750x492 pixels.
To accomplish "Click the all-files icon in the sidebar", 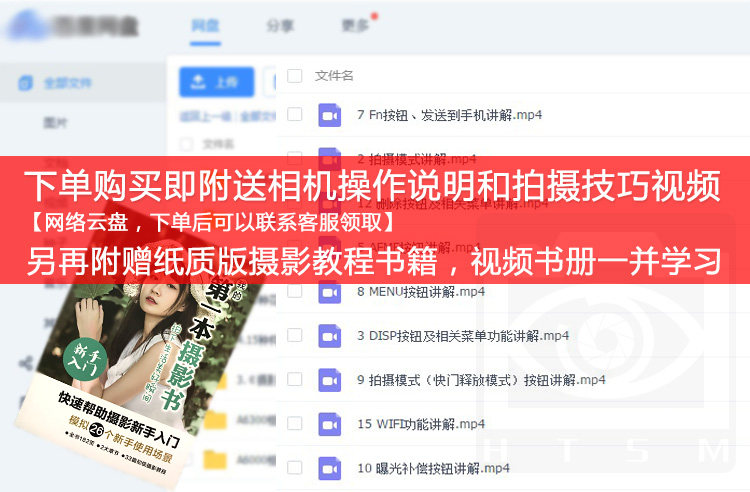I will (x=25, y=83).
